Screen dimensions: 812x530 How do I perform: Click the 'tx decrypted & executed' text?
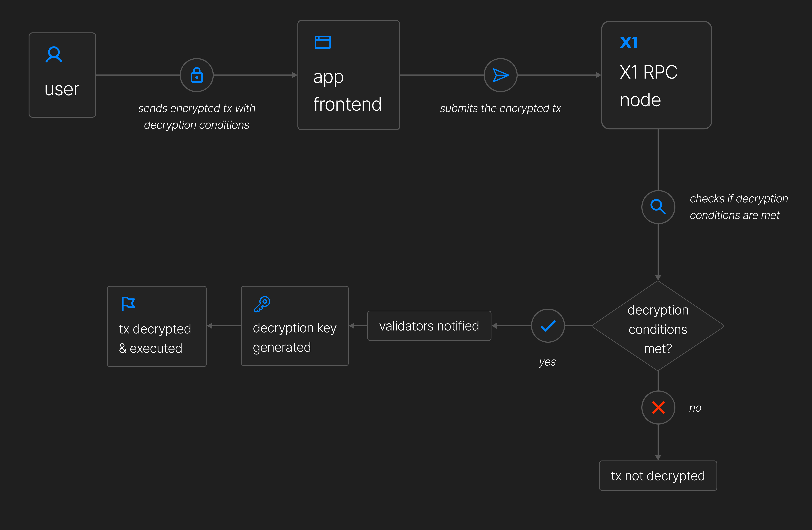[x=155, y=338]
